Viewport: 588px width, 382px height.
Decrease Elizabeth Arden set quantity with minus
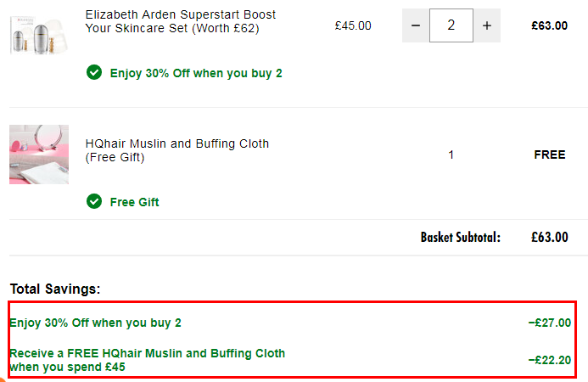416,25
